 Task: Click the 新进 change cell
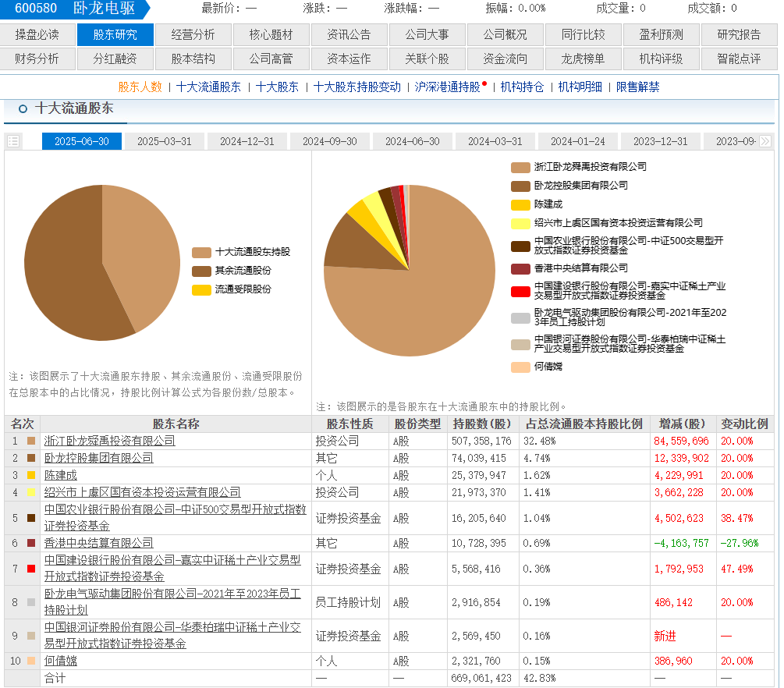pyautogui.click(x=665, y=636)
